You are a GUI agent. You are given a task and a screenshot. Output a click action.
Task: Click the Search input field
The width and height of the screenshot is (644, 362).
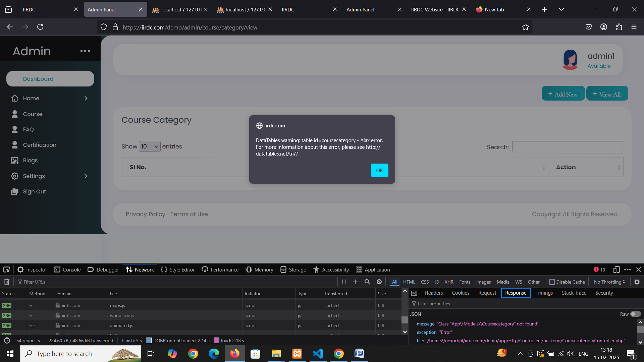coord(567,147)
